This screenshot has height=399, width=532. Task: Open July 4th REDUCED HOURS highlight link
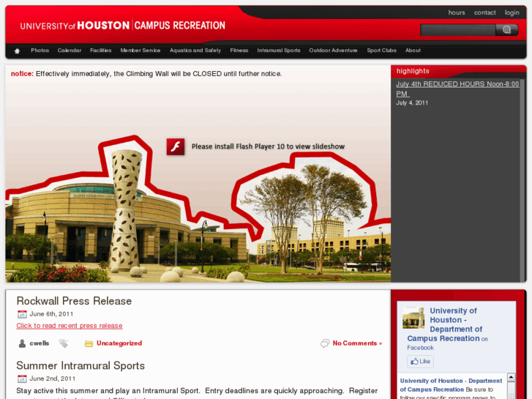(x=457, y=89)
